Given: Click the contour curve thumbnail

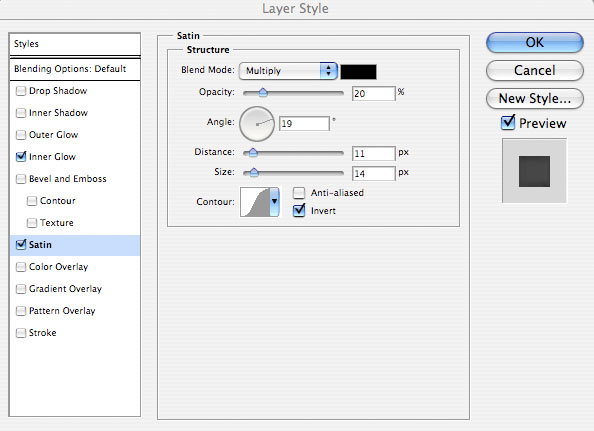Looking at the screenshot, I should coord(255,202).
